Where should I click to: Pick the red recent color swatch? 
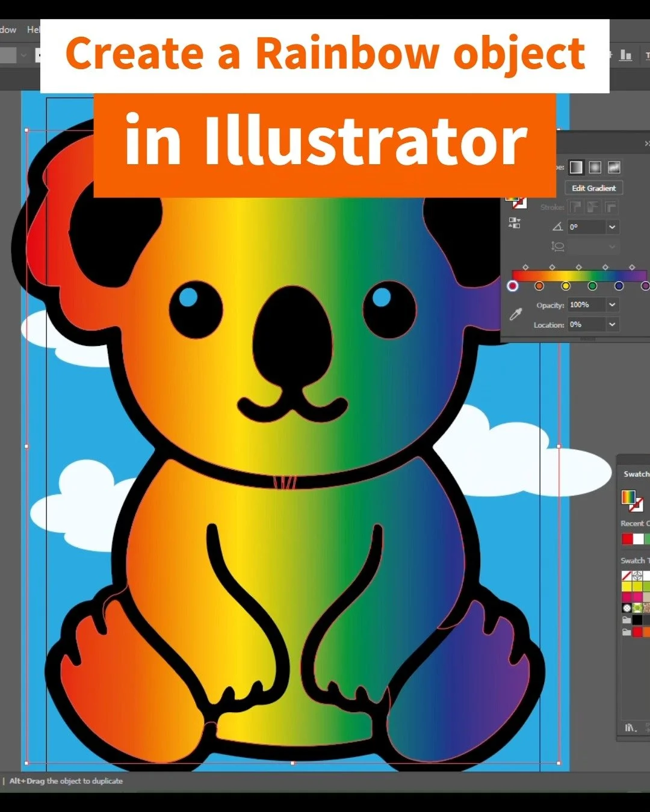[627, 539]
